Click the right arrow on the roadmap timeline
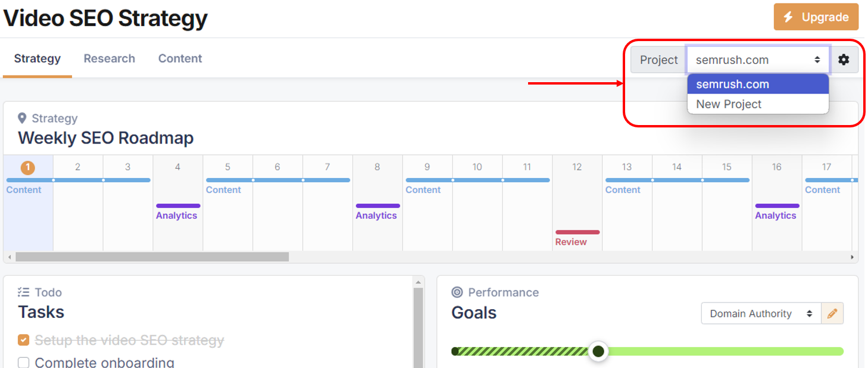Image resolution: width=868 pixels, height=368 pixels. coord(852,257)
